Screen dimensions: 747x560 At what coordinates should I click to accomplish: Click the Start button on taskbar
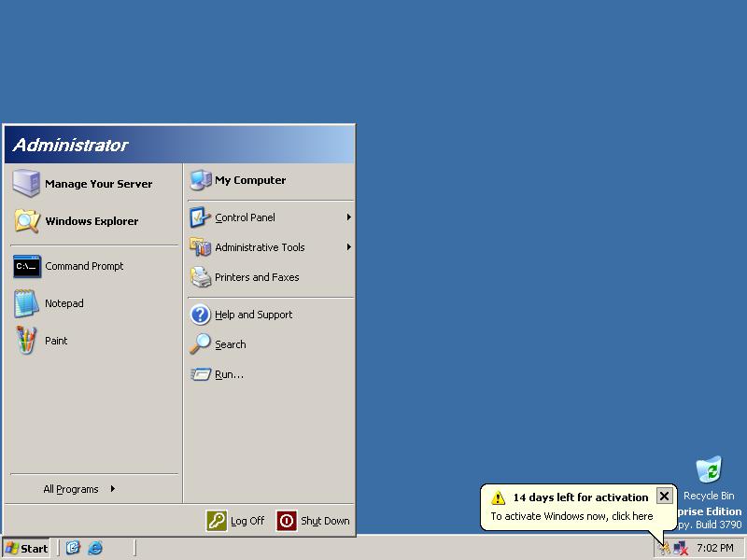point(27,548)
